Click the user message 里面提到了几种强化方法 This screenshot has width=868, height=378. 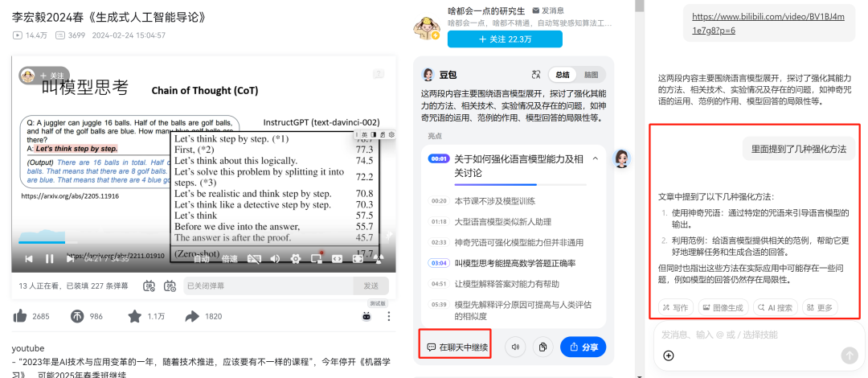(799, 149)
